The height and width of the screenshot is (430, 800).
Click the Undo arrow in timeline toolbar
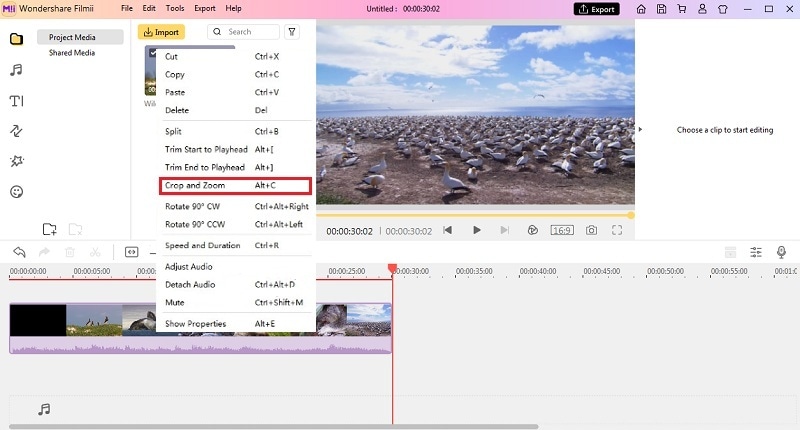19,251
